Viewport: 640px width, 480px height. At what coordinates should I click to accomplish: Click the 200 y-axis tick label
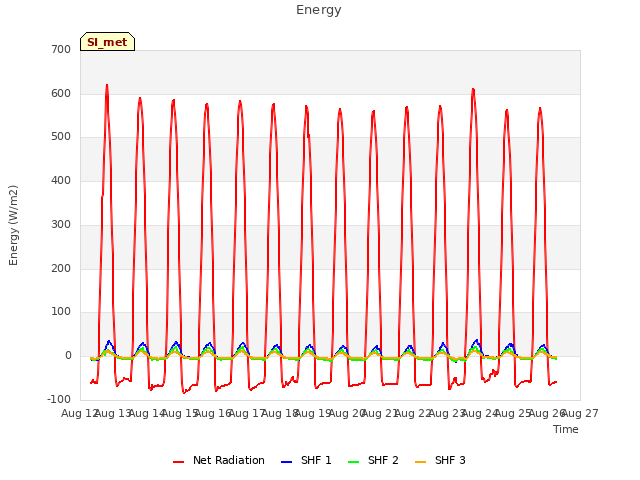point(61,269)
